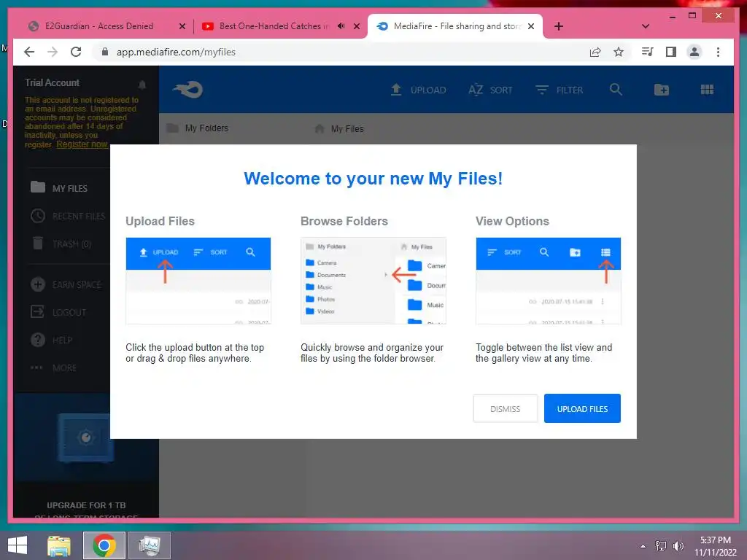Click the address bar URL
Screen dimensions: 747x560
pos(176,52)
